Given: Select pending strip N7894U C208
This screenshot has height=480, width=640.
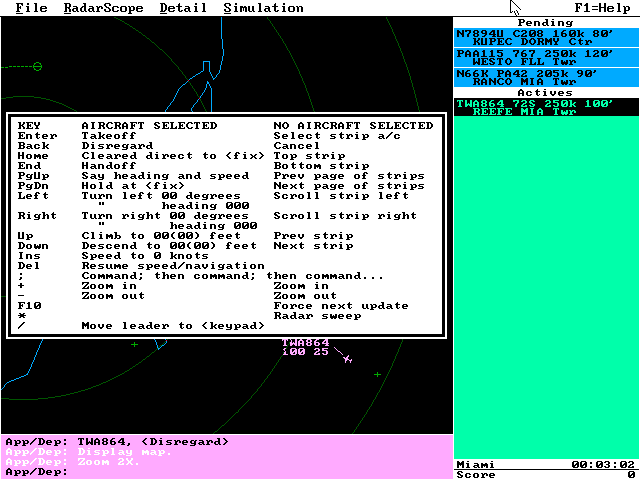Looking at the screenshot, I should click(x=546, y=38).
